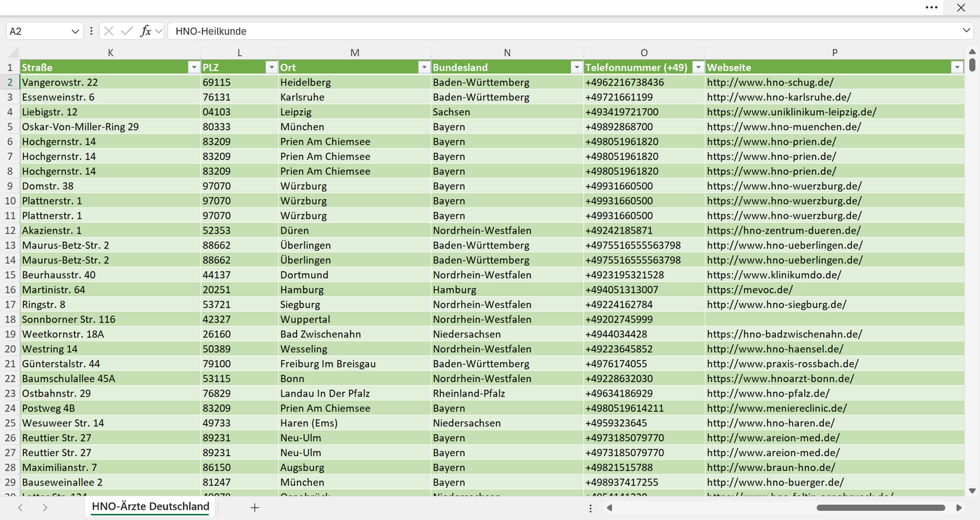Screen dimensions: 980x520
Task: Click the Select All corner triangle
Action: pos(13,53)
